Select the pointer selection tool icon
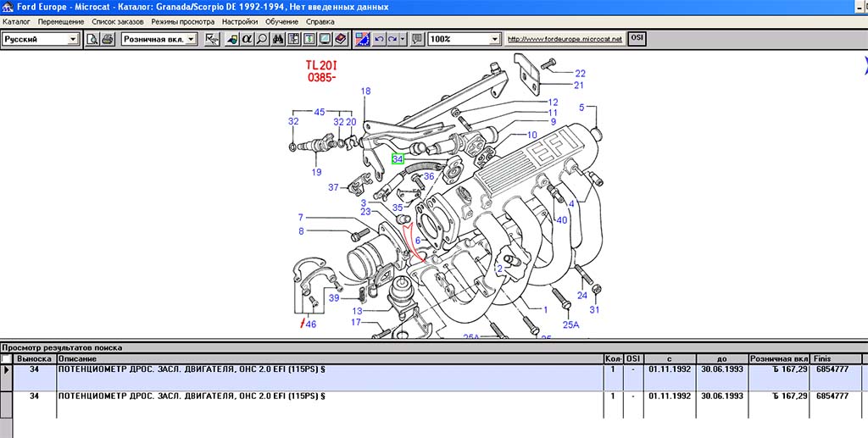The height and width of the screenshot is (438, 868). [x=211, y=39]
